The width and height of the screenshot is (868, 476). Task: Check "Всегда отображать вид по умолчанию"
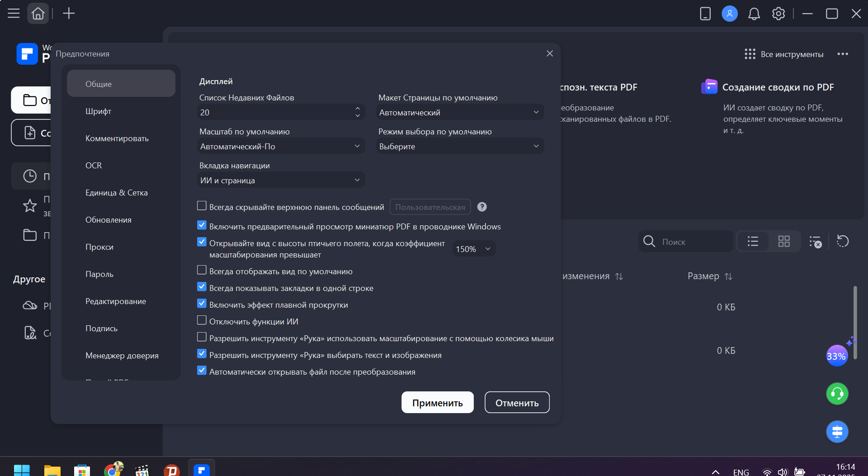[202, 271]
